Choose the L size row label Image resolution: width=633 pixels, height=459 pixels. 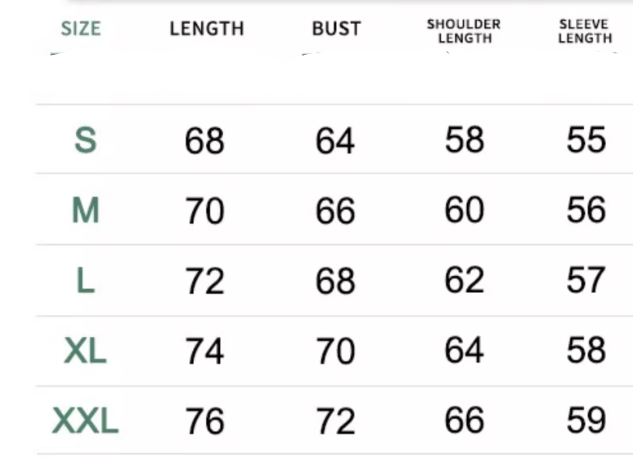pos(86,280)
